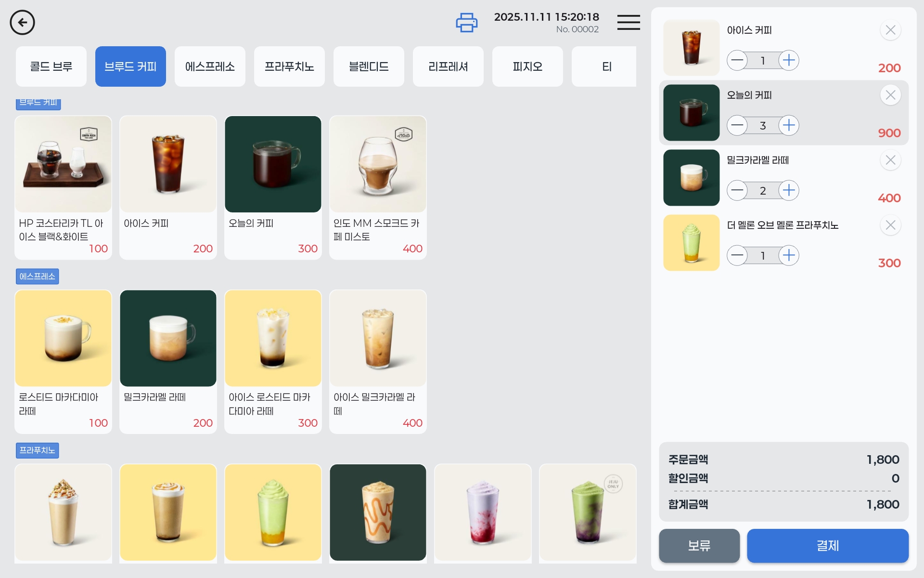
Task: Select the 프라푸치노 category tab
Action: click(289, 66)
